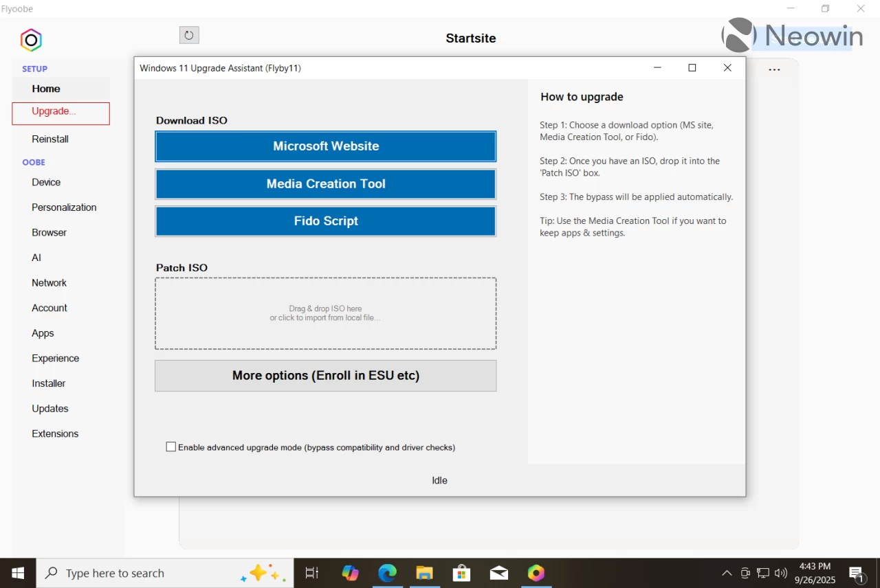Open the Mail app from the taskbar
The height and width of the screenshot is (588, 880).
coord(498,572)
